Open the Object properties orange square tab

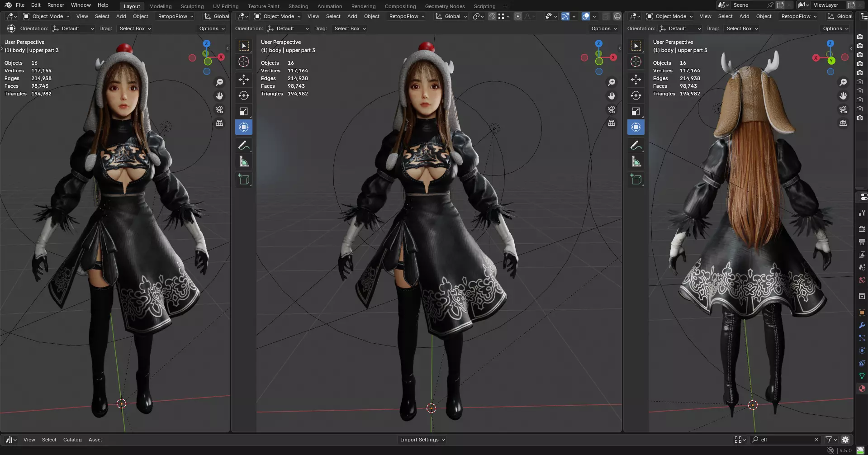[862, 313]
